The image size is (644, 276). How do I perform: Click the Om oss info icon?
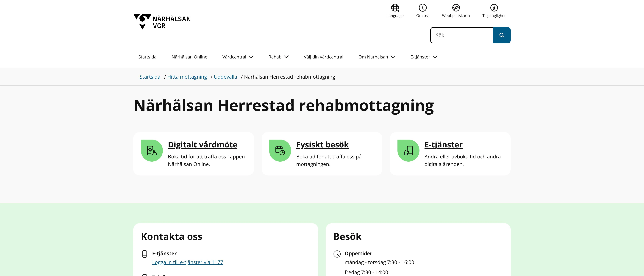tap(423, 8)
